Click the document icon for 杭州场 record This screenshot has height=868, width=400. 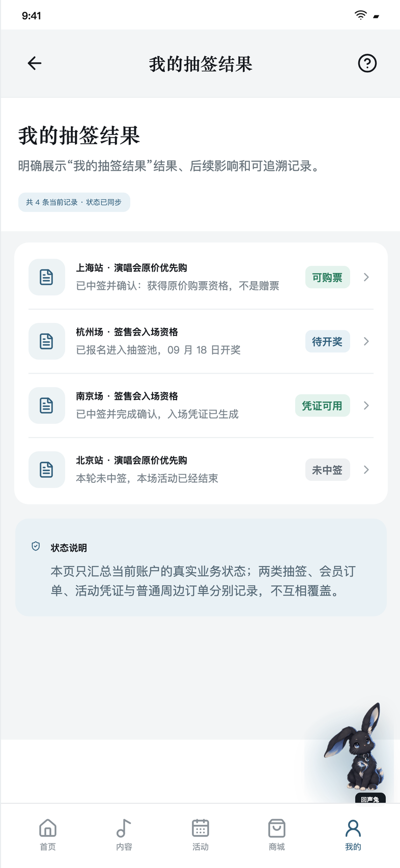click(46, 341)
